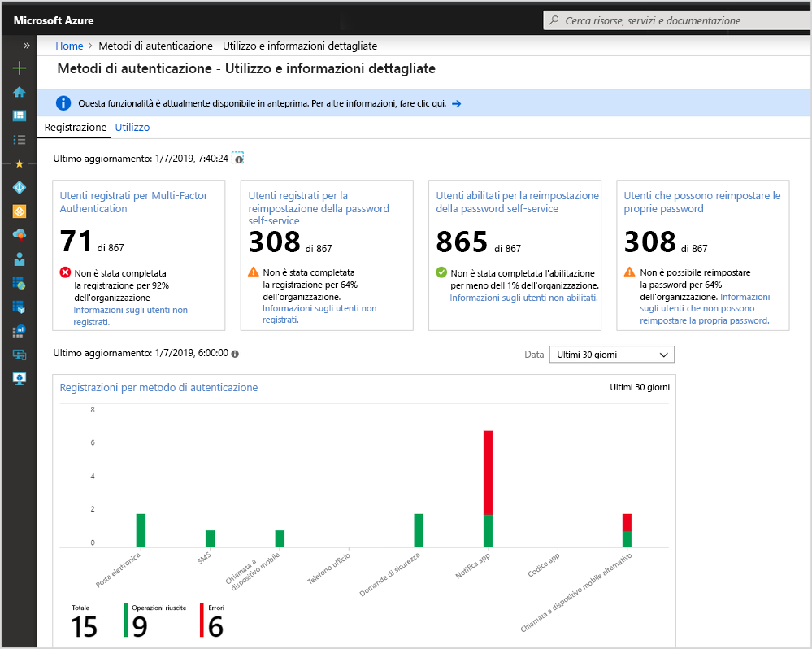Open the All services list icon
Viewport: 812px width, 649px height.
20,139
